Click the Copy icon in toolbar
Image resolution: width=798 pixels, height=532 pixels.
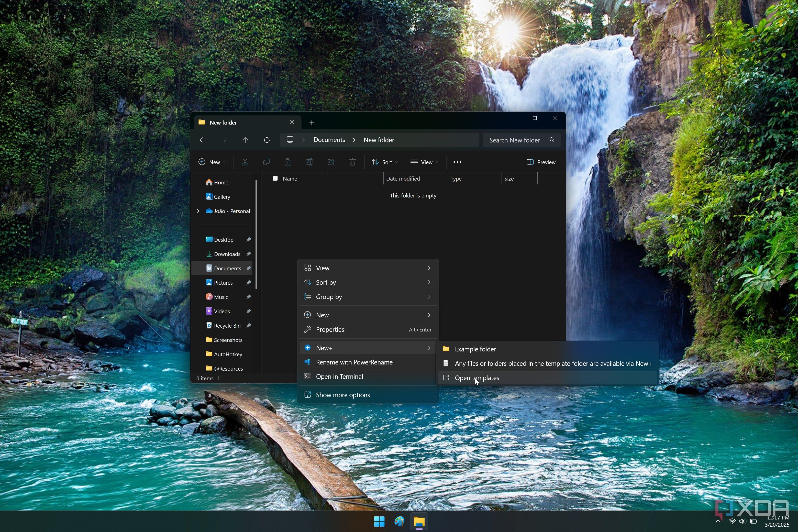(266, 162)
